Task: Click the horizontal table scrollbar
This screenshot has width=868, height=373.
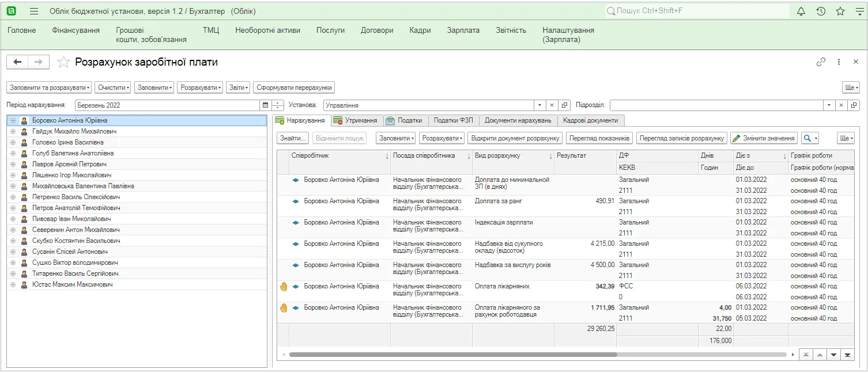Action: pos(452,355)
